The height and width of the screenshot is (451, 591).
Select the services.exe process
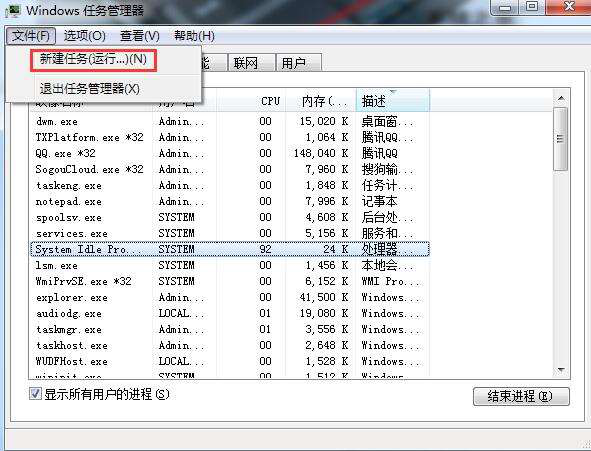[x=230, y=234]
